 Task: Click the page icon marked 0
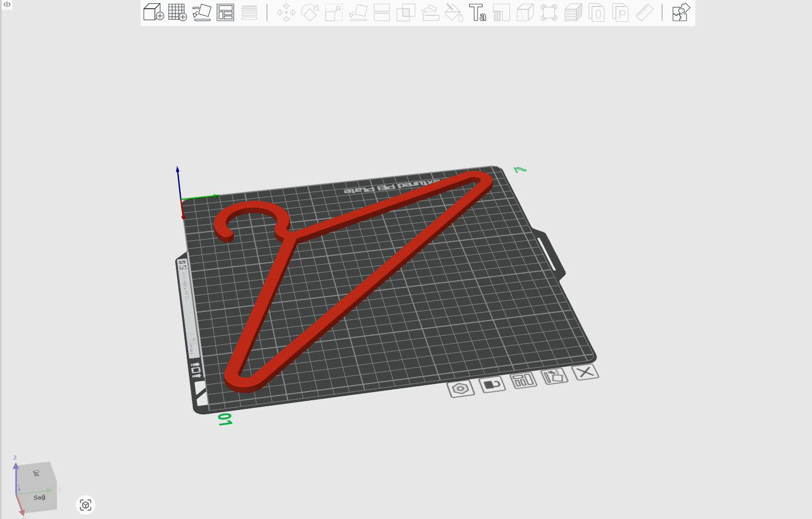tap(597, 12)
